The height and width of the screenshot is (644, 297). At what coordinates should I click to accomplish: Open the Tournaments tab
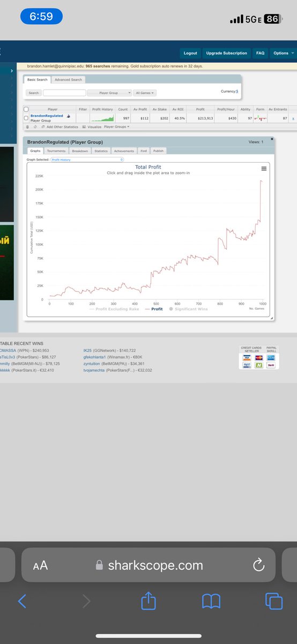[x=56, y=151]
